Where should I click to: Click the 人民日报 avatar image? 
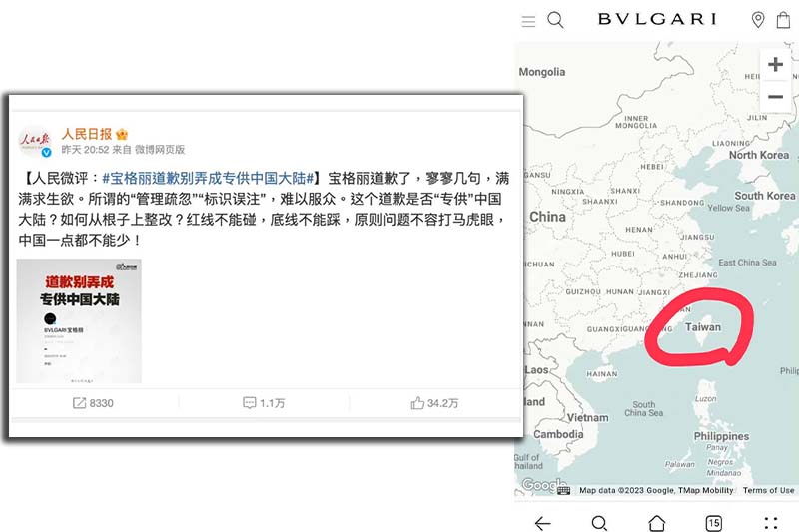pos(36,141)
